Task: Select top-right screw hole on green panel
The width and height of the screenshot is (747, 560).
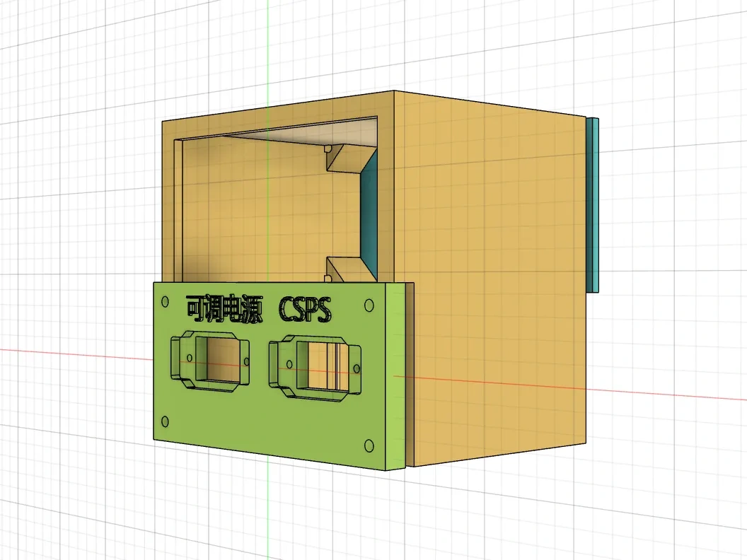Action: pos(369,305)
